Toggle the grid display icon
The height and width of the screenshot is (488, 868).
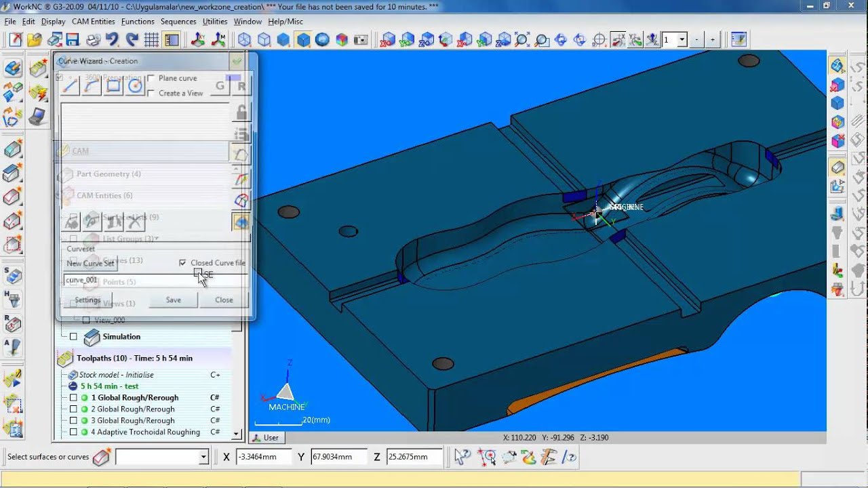point(151,40)
